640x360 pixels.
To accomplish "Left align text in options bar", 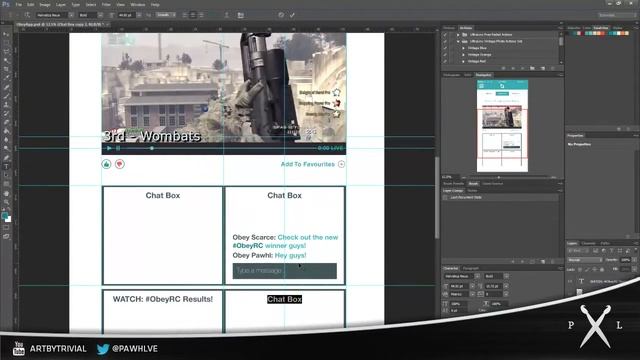I will [185, 15].
